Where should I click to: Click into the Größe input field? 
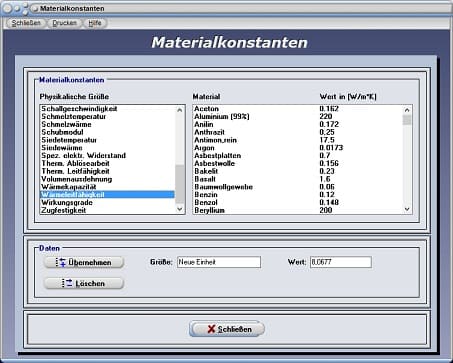coord(219,262)
